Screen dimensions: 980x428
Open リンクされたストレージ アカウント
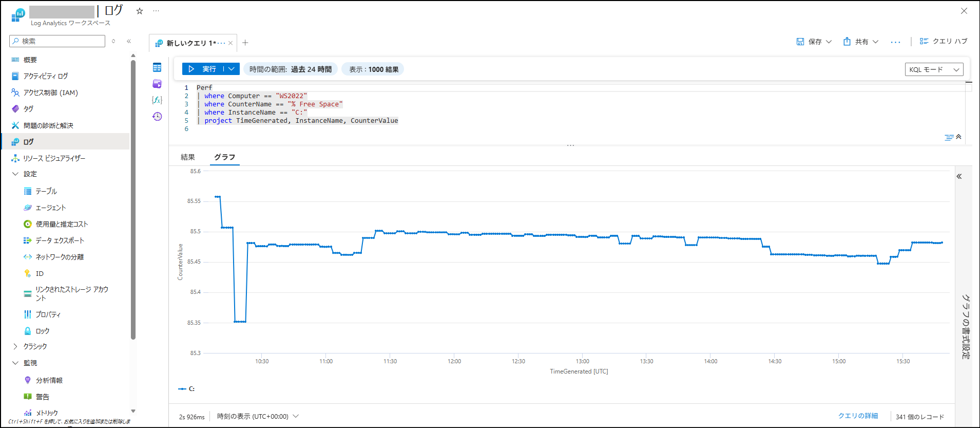71,294
